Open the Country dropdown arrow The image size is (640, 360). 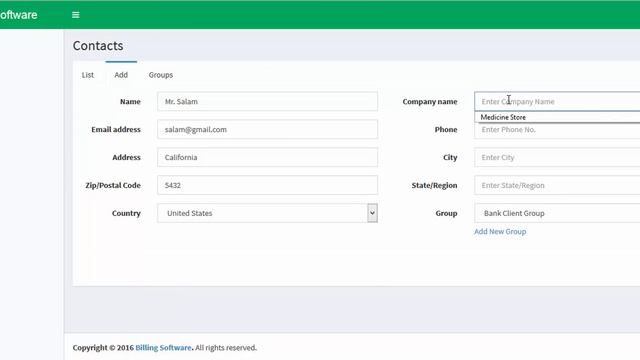372,213
